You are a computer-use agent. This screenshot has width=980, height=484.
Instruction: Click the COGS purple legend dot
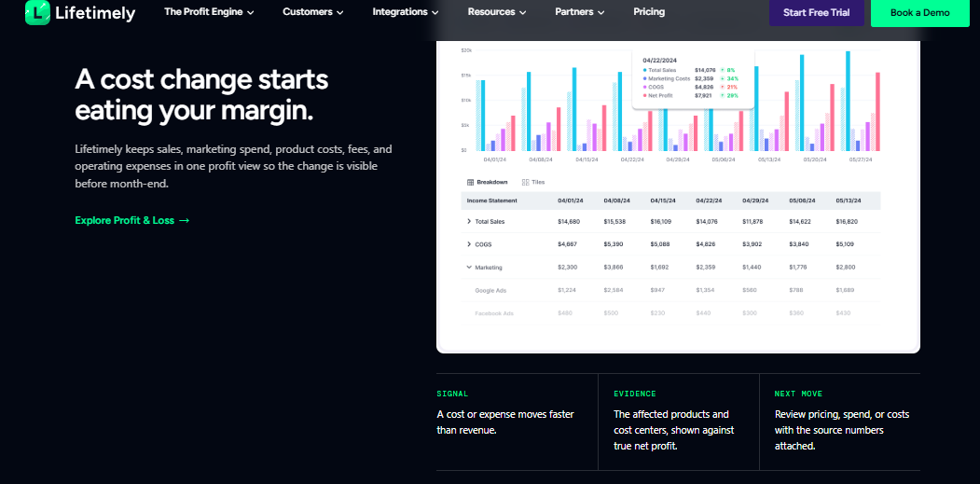click(644, 87)
